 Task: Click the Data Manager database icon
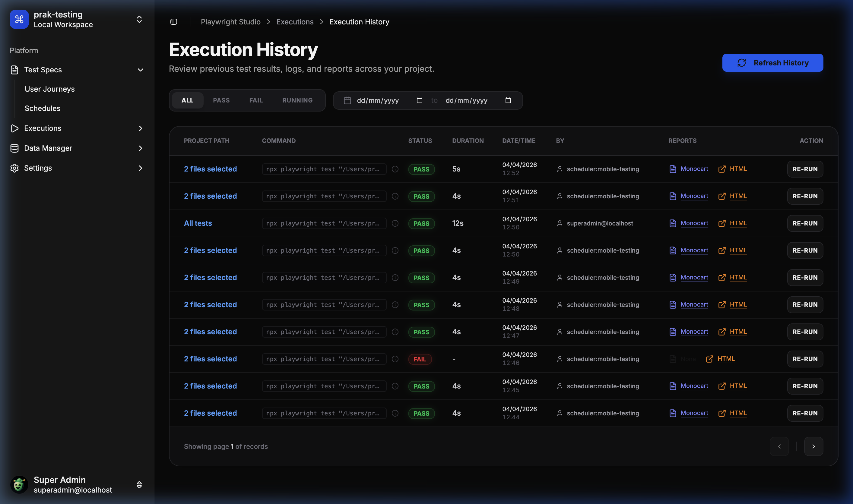(14, 148)
